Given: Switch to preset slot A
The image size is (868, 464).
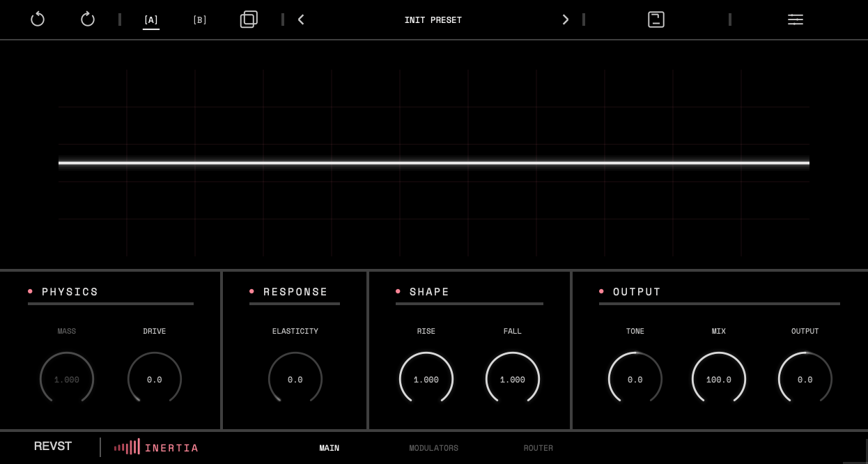Looking at the screenshot, I should point(151,20).
